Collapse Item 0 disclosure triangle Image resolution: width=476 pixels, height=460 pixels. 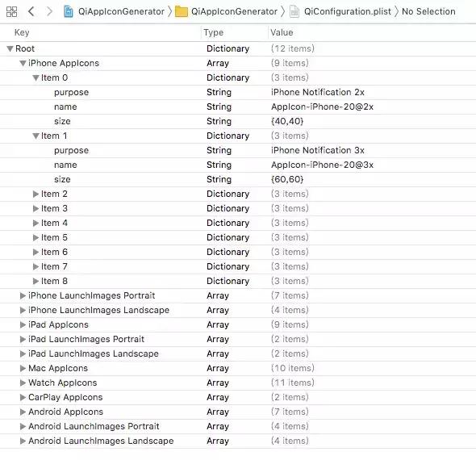click(x=35, y=77)
